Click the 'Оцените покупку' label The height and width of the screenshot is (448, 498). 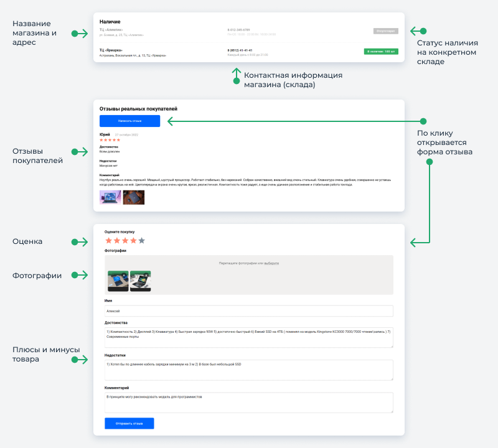point(120,232)
